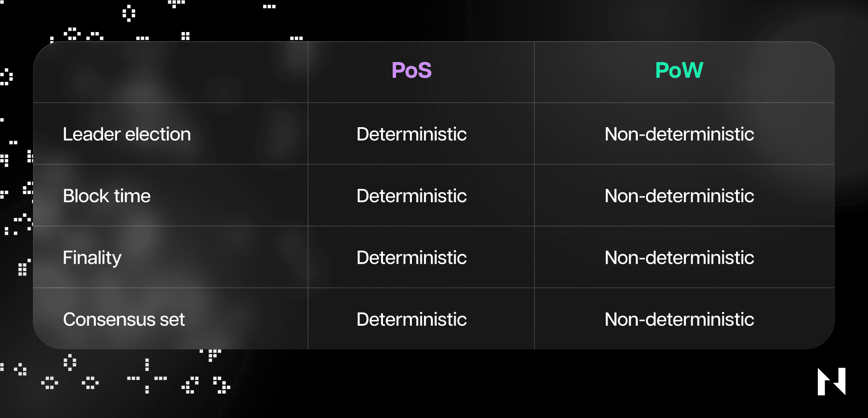Pick Deterministic in the Finality row
Screen dimensions: 868x418
point(411,258)
